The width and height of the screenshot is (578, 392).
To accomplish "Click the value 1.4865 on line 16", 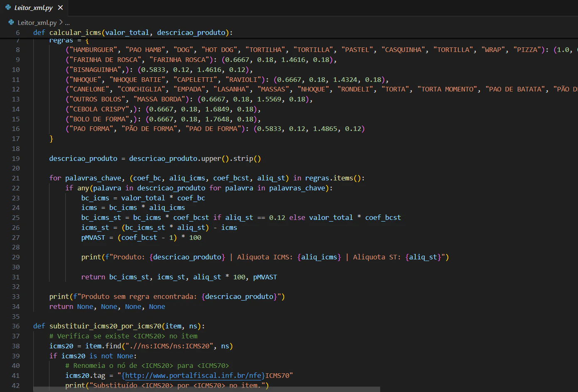I will click(x=325, y=128).
